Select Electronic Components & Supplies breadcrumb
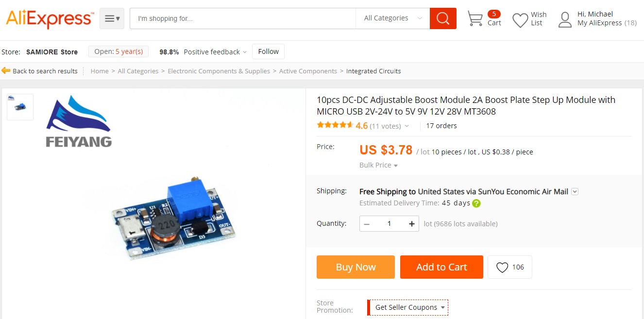 click(x=219, y=71)
